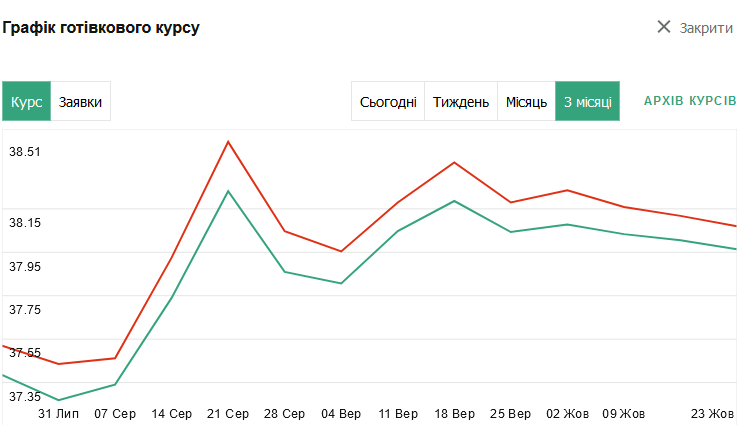Select the Сьогодні period
The width and height of the screenshot is (747, 425).
pyautogui.click(x=388, y=102)
